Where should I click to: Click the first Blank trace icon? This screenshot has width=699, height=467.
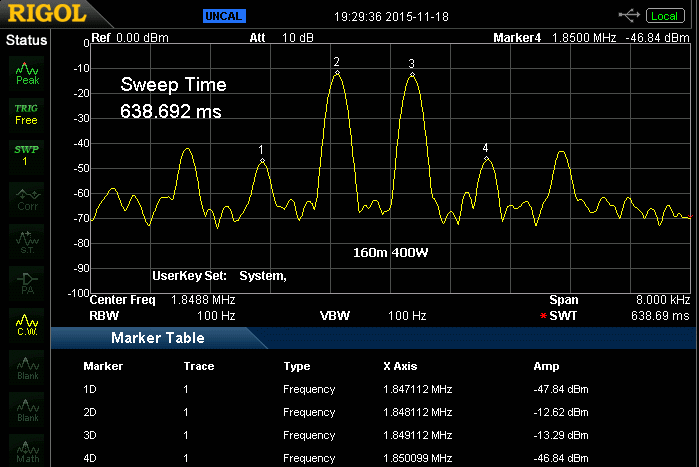click(x=27, y=367)
